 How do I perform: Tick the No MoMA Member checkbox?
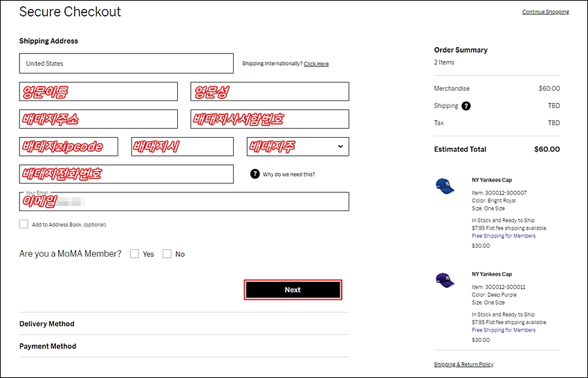click(x=167, y=254)
